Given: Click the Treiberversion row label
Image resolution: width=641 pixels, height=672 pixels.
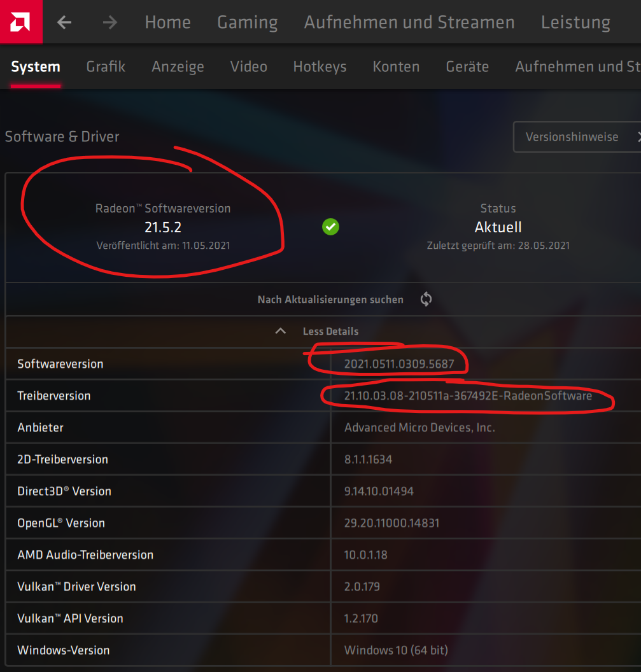Looking at the screenshot, I should (x=54, y=396).
